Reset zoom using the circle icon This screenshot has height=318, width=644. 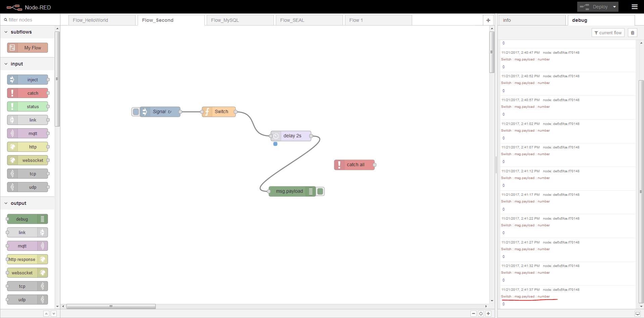pyautogui.click(x=481, y=314)
